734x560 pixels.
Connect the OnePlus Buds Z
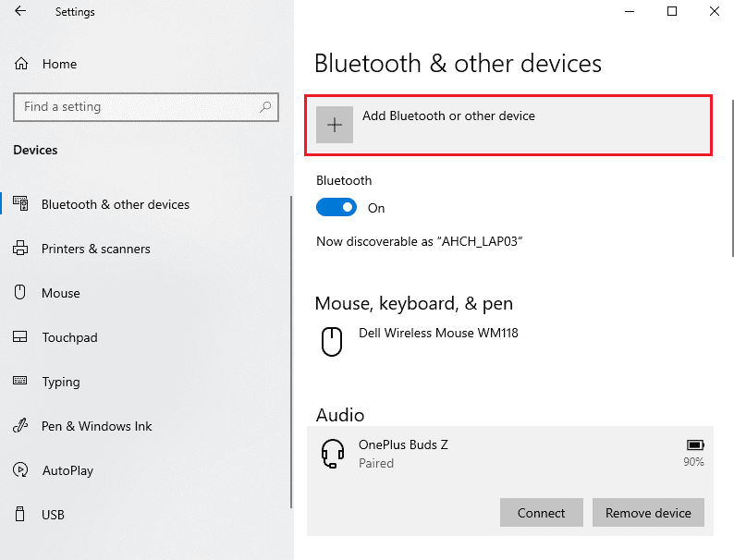tap(542, 513)
